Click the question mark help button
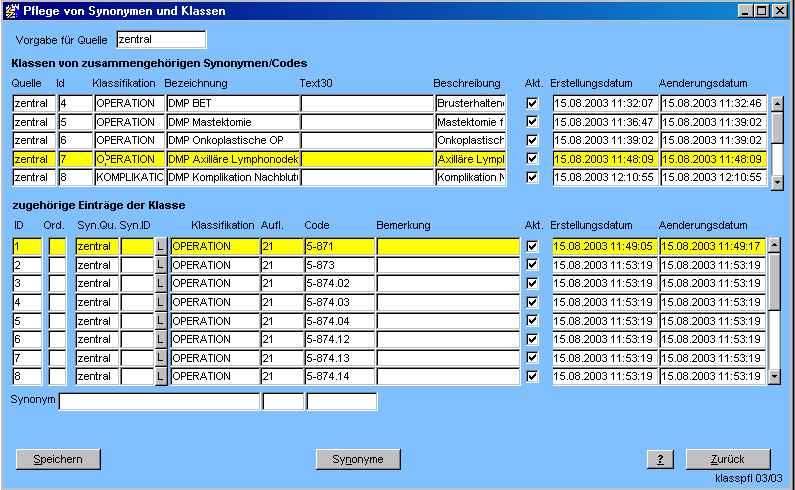Screen dimensions: 795x490 click(660, 459)
